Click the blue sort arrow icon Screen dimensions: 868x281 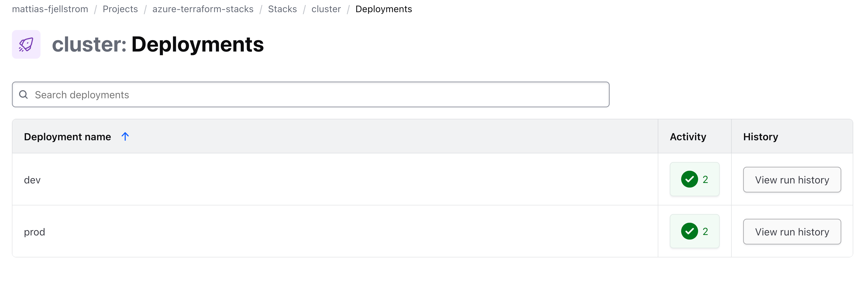click(125, 136)
